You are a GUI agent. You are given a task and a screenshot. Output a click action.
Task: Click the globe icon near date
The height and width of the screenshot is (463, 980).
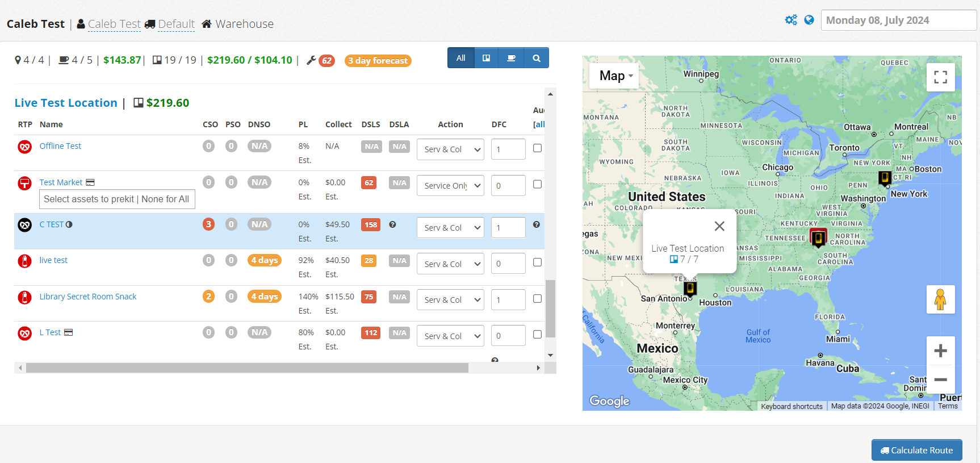[809, 20]
